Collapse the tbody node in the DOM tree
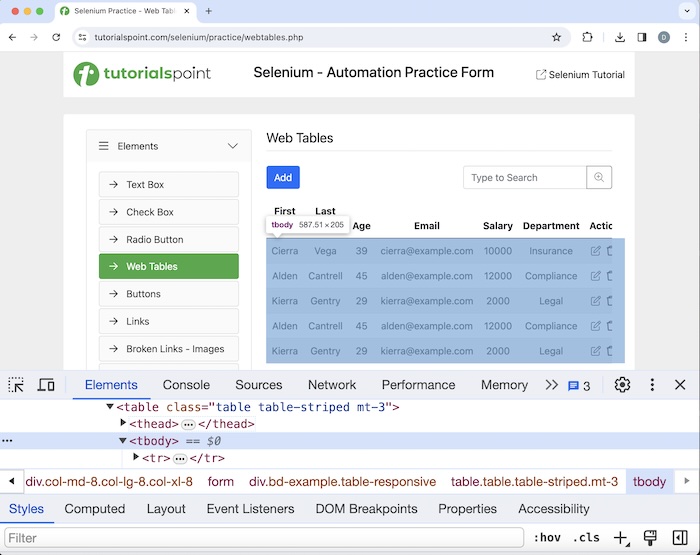Image resolution: width=700 pixels, height=555 pixels. click(124, 441)
